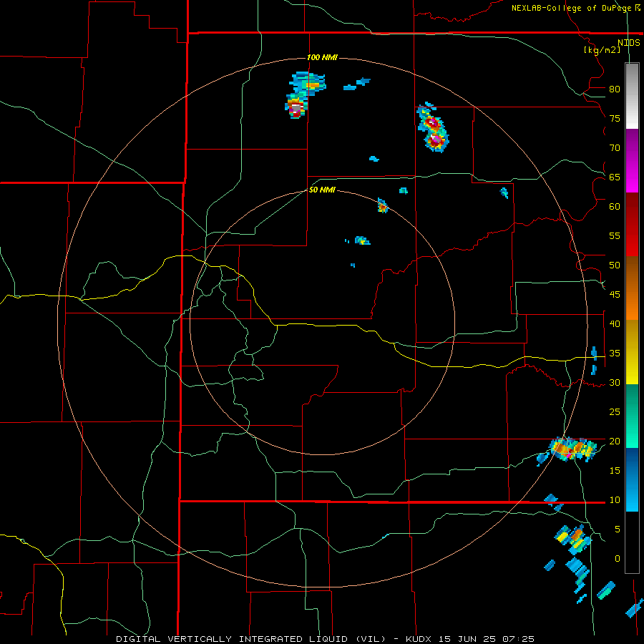Image resolution: width=644 pixels, height=644 pixels.
Task: Select the 35 value on color scale
Action: (x=615, y=353)
